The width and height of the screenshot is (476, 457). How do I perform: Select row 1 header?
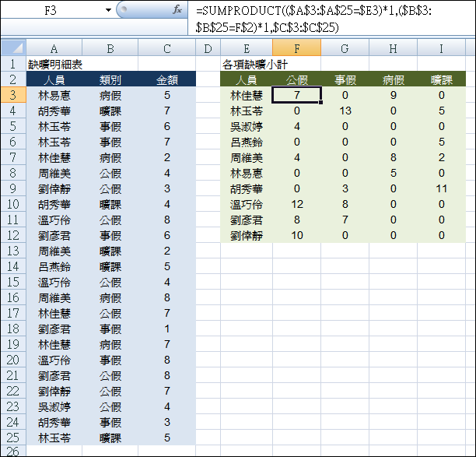[x=13, y=64]
